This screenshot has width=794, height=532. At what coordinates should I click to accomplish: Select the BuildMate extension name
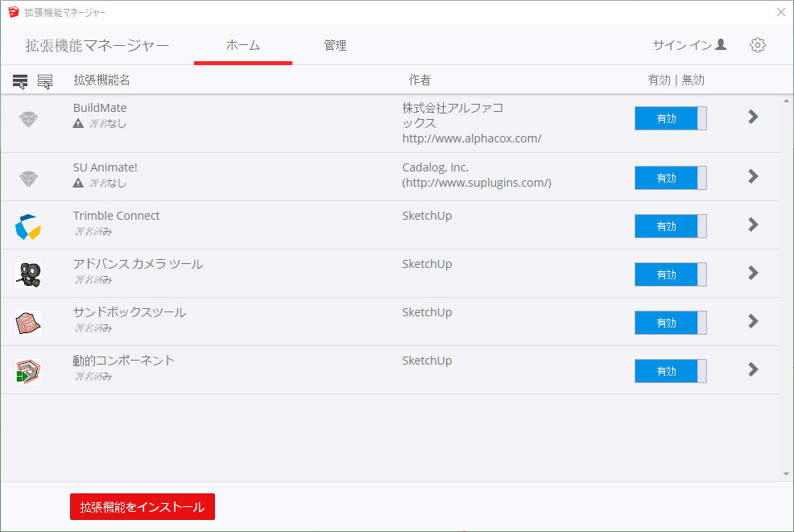click(x=100, y=108)
